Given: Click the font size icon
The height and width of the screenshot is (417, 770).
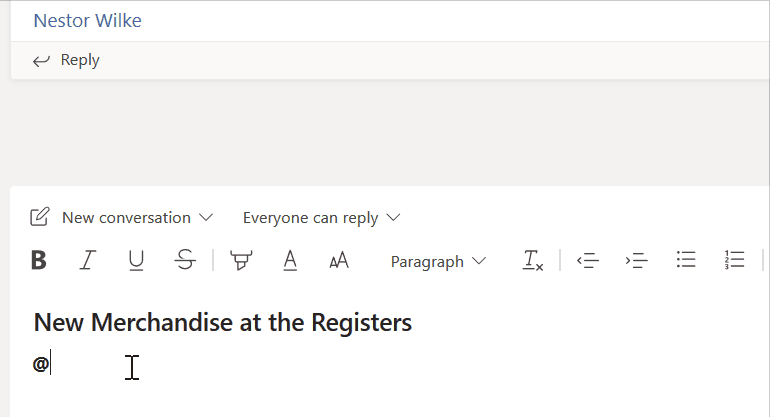Looking at the screenshot, I should 339,261.
